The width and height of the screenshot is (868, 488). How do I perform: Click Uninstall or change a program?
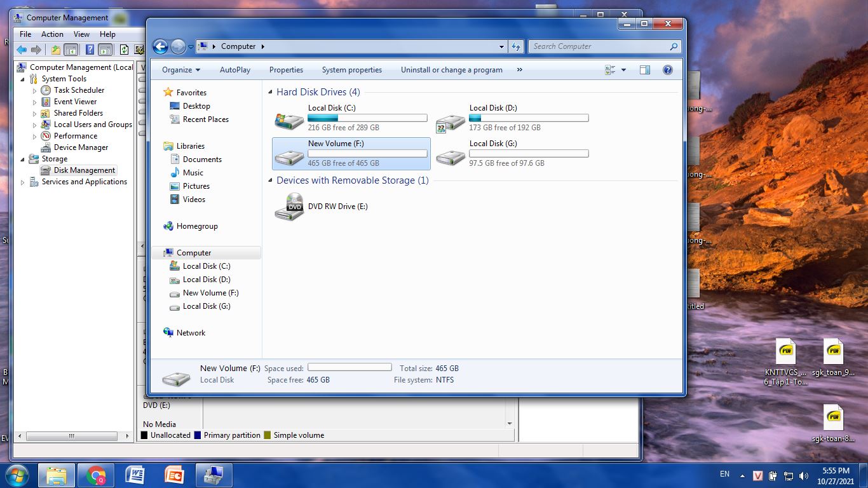451,70
